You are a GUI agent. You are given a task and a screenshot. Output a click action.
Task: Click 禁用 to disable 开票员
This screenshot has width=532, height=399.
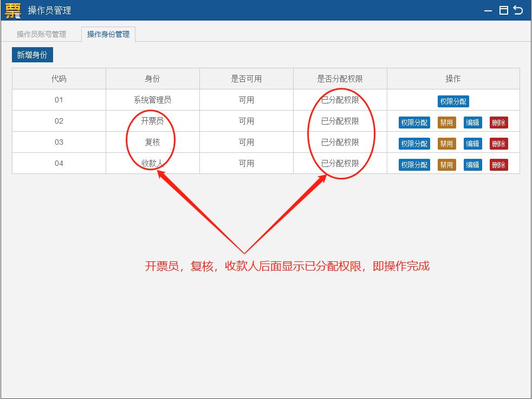click(446, 122)
